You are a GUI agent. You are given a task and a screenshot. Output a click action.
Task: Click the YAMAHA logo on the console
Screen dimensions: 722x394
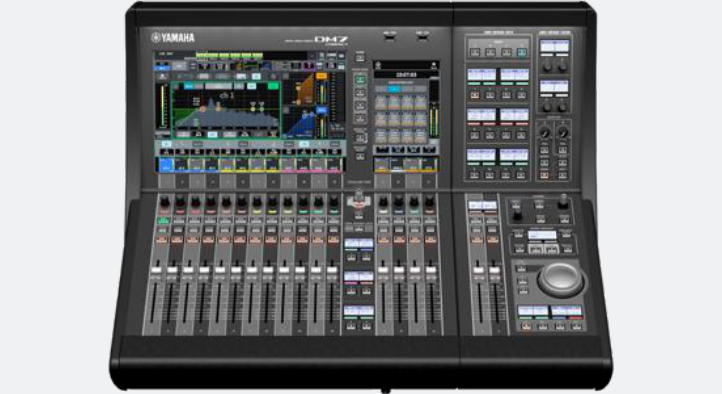coord(173,38)
